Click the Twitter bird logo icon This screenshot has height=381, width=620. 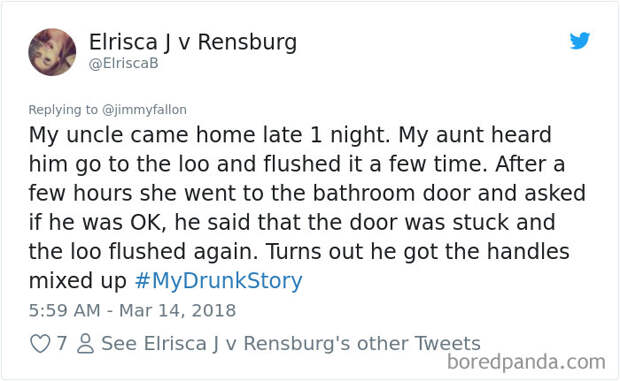pos(580,41)
